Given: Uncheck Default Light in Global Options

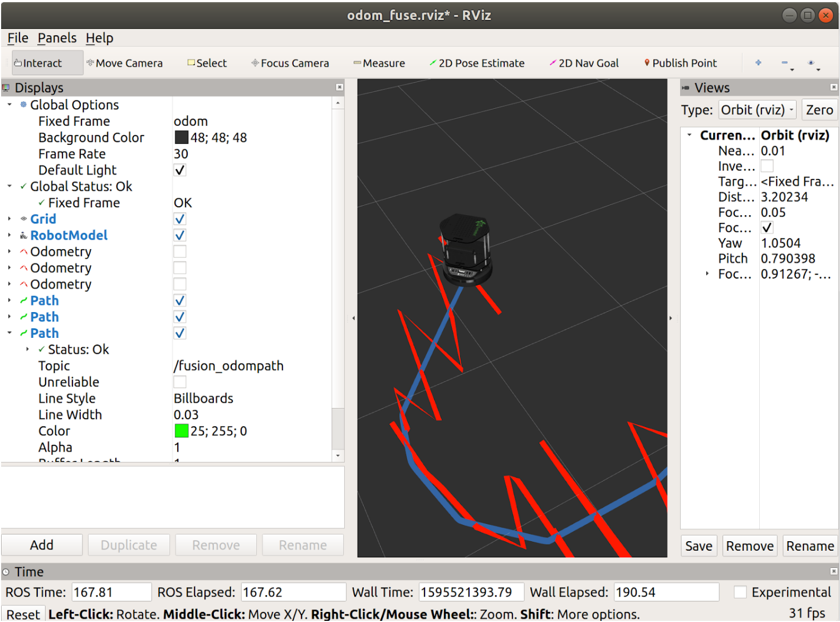Looking at the screenshot, I should coord(179,170).
